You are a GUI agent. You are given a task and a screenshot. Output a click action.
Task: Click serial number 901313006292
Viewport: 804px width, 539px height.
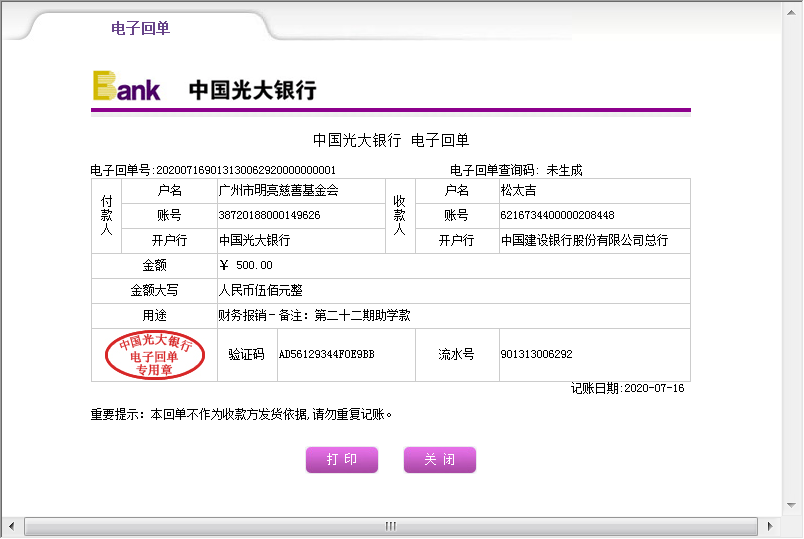536,354
